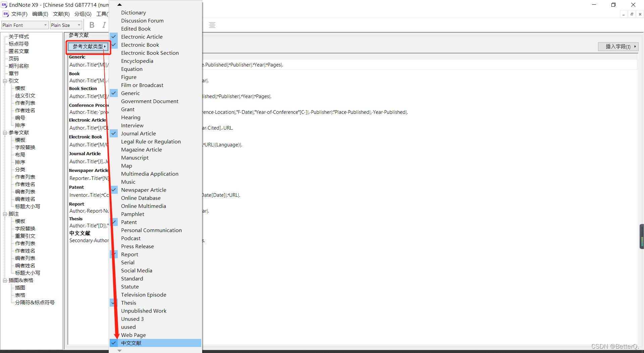Click the text alignment icon in toolbar
This screenshot has height=353, width=644.
click(x=212, y=25)
